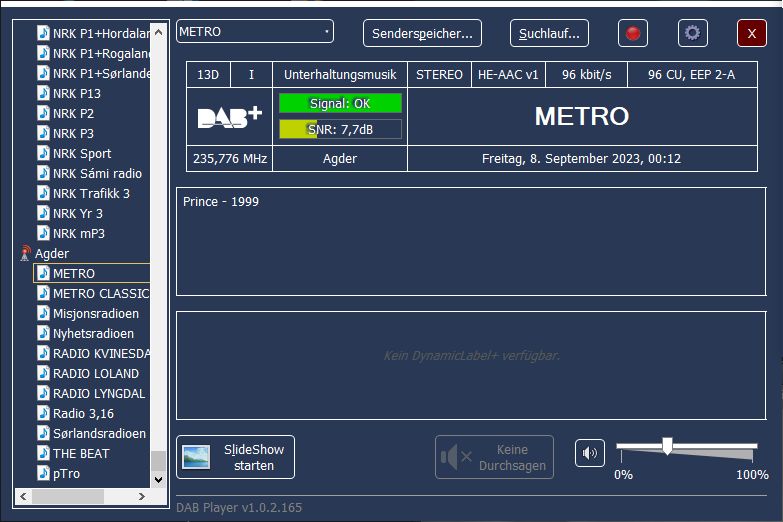
Task: Start recording with the red record button
Action: click(x=633, y=33)
